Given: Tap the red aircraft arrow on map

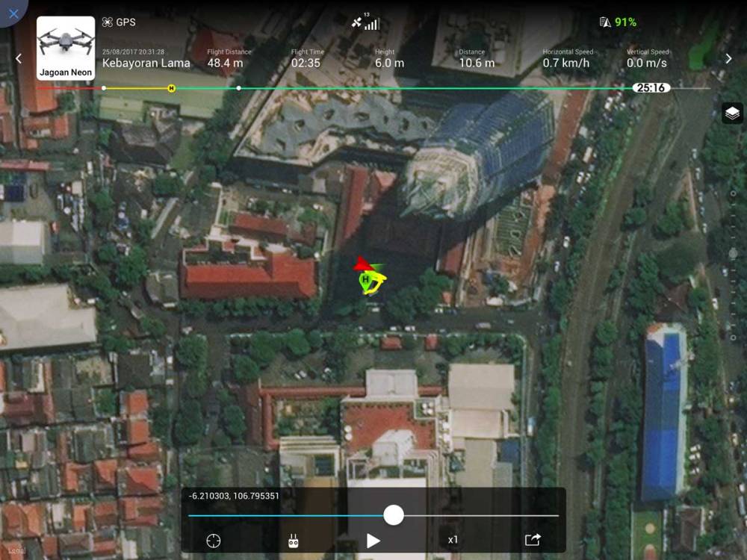Looking at the screenshot, I should [x=363, y=264].
